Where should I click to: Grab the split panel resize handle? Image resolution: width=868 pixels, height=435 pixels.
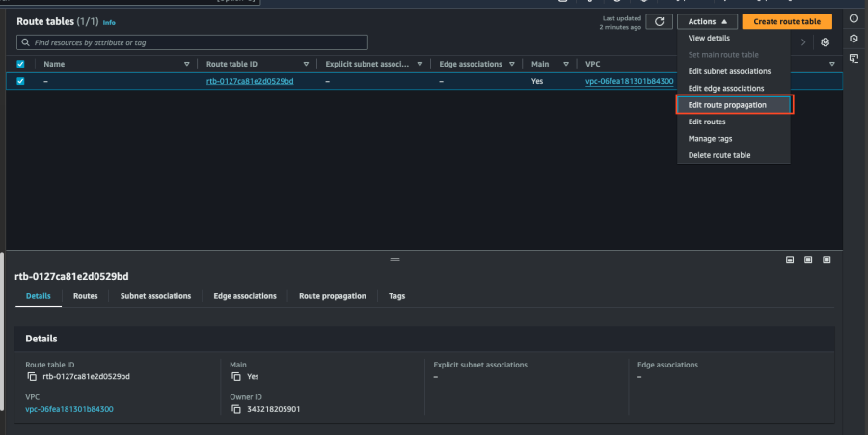coord(393,260)
